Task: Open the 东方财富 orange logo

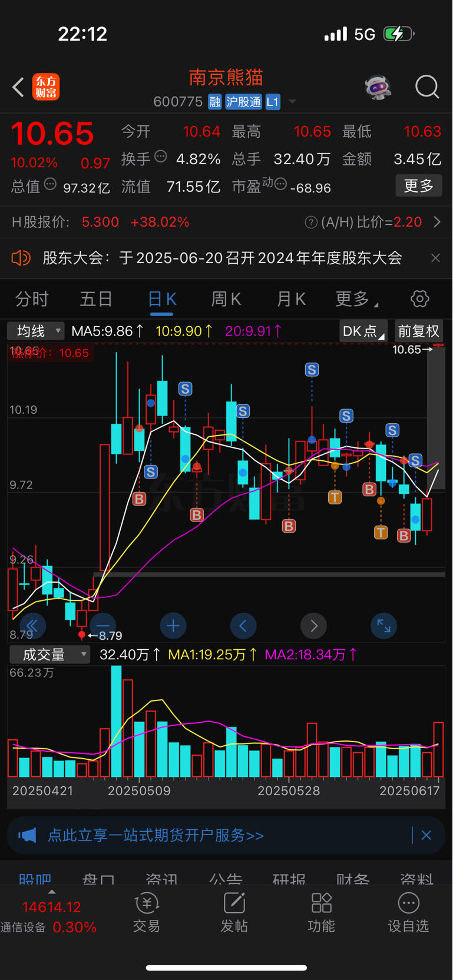Action: click(46, 87)
